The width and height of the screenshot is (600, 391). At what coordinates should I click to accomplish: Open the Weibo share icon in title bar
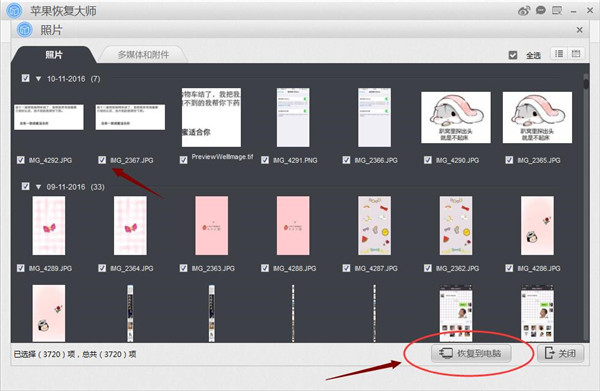(x=524, y=11)
